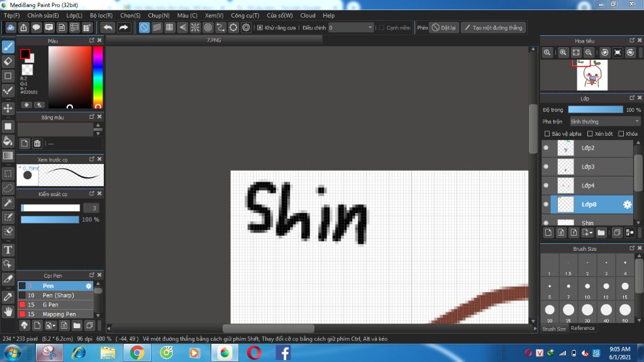644x362 pixels.
Task: Enable the Khóa layer lock checkbox
Action: tap(621, 134)
